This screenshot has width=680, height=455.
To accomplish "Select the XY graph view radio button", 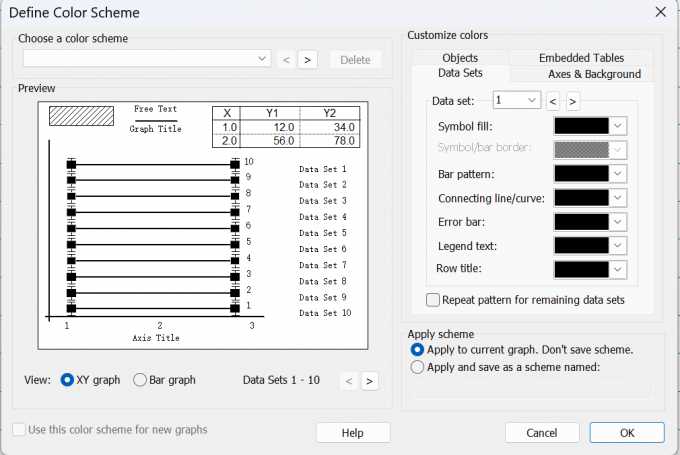I will coord(67,380).
